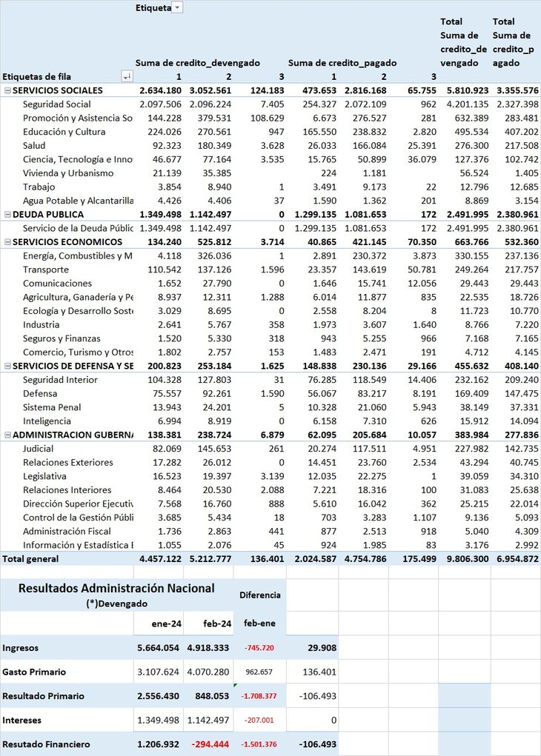Select the red -294.444 Resultado Financiero cell

(209, 744)
